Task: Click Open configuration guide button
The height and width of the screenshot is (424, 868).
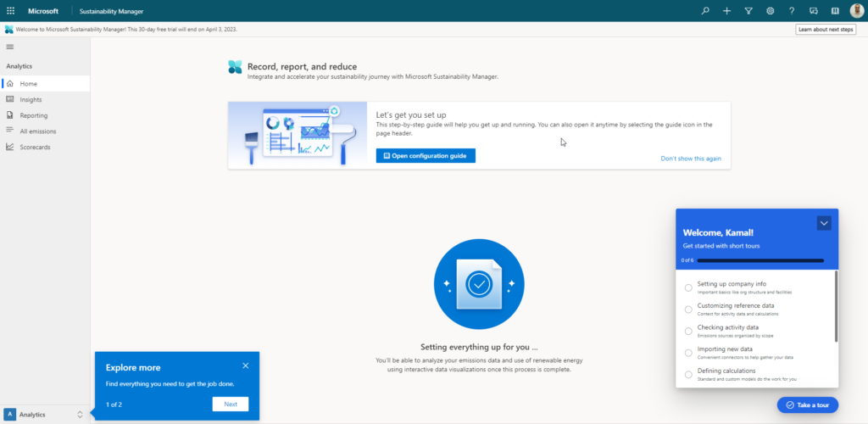Action: [426, 155]
